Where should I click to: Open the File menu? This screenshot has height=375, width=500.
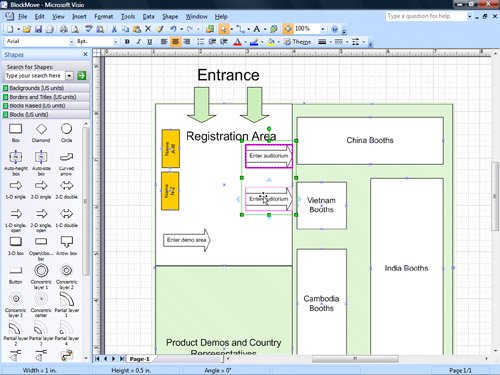pos(23,16)
